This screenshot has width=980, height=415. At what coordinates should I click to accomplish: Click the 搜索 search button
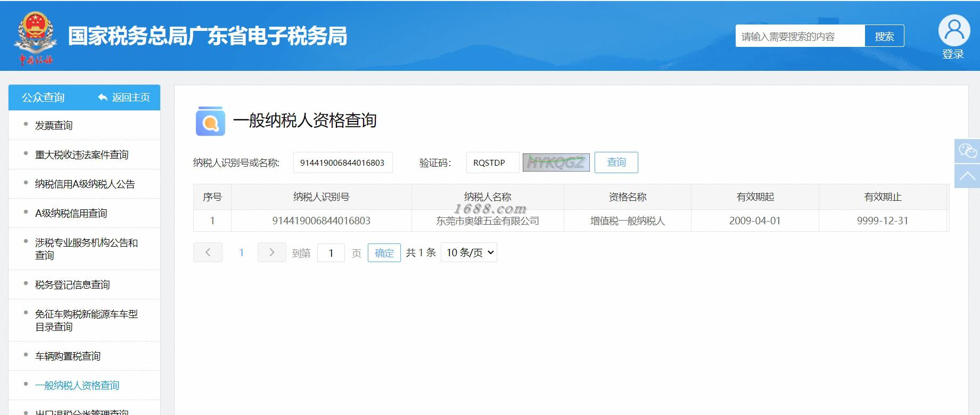coord(884,36)
